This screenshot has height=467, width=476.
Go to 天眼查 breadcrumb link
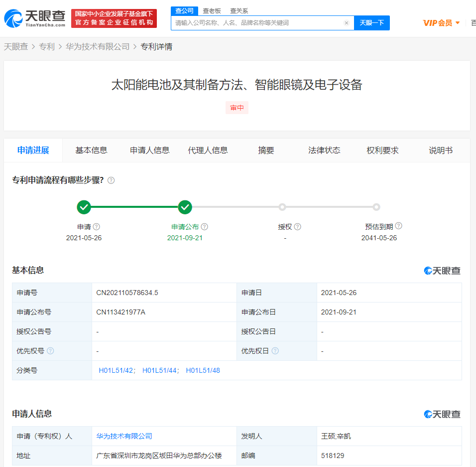click(16, 46)
